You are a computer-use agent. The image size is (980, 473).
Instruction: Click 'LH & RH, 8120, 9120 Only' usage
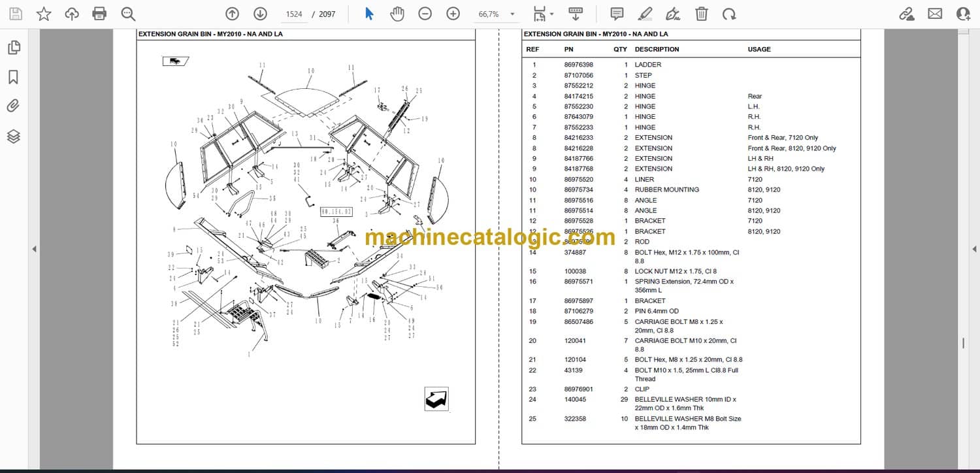(786, 169)
